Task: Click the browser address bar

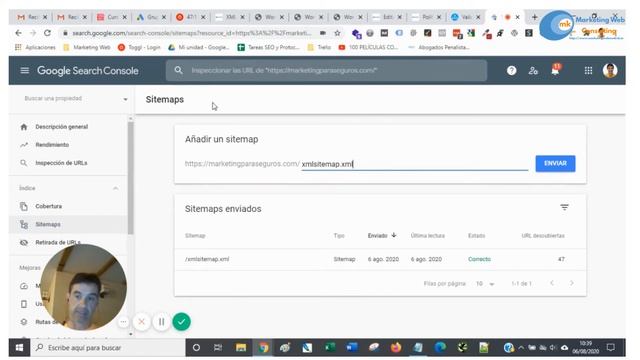Action: coord(192,33)
